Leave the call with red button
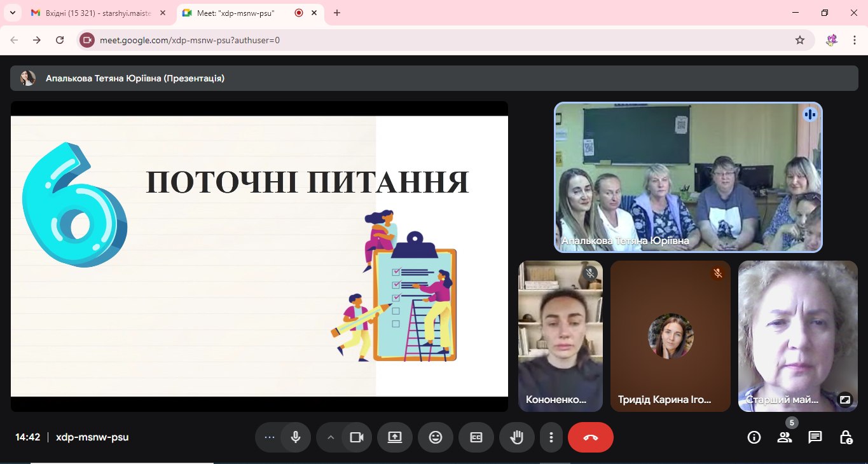 (x=591, y=437)
